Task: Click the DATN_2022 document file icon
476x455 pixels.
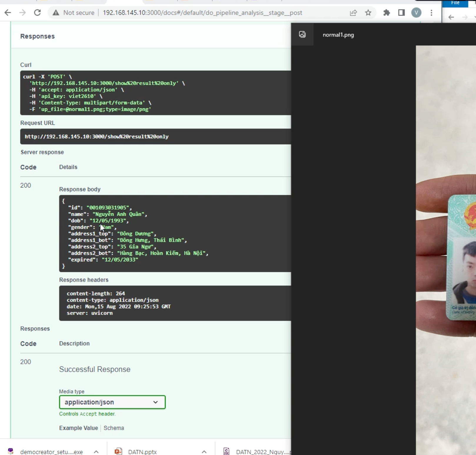Action: pyautogui.click(x=226, y=451)
